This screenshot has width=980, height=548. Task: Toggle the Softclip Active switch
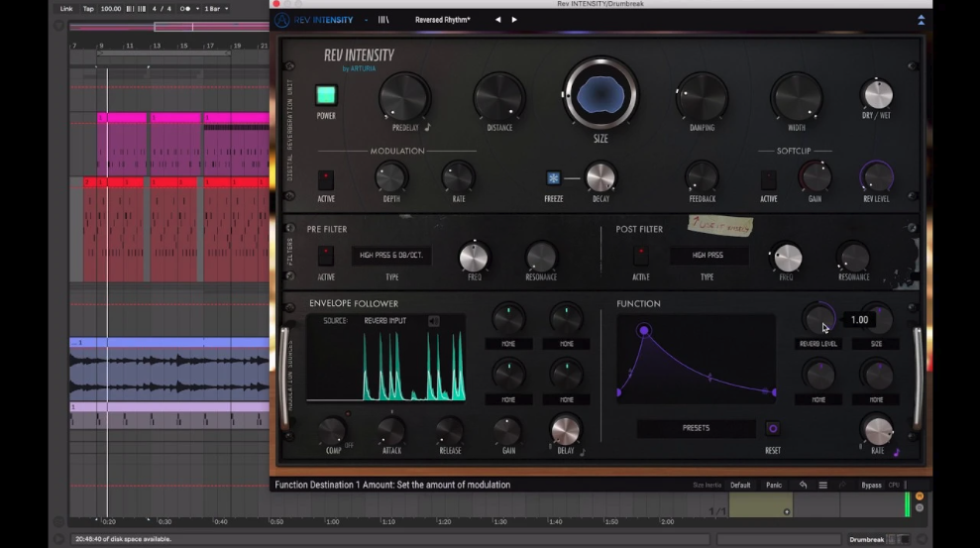(768, 179)
